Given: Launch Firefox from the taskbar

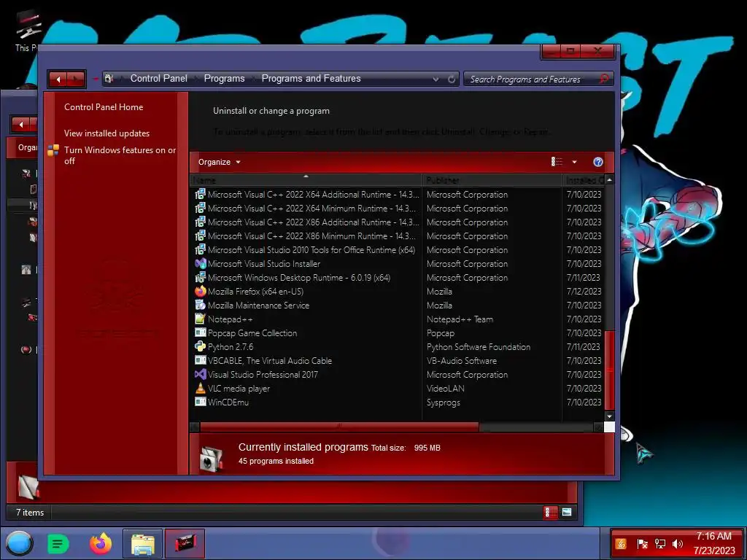Looking at the screenshot, I should coord(101,542).
